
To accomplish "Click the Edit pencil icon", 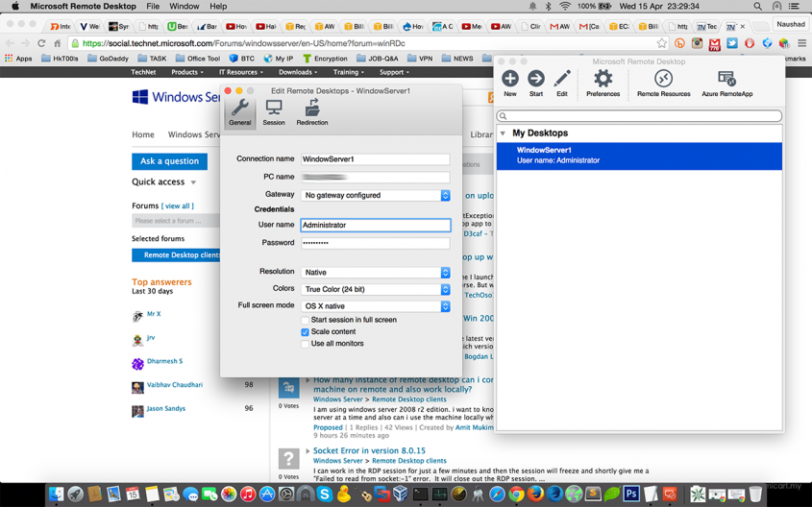I will pos(562,79).
